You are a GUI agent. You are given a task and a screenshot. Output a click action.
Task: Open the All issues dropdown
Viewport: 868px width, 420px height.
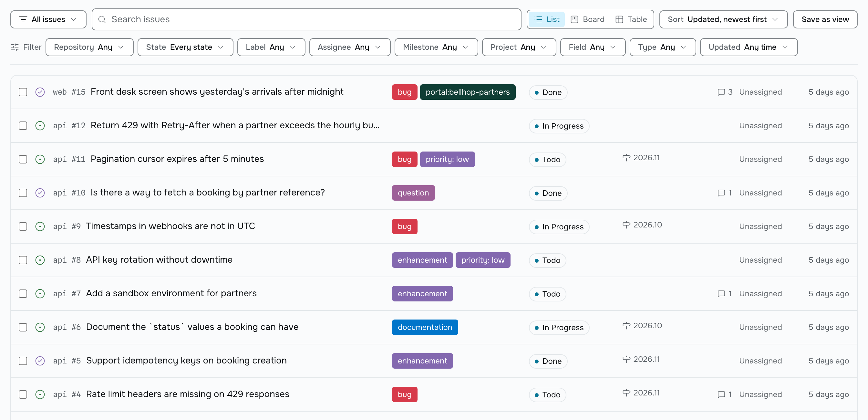pyautogui.click(x=48, y=20)
